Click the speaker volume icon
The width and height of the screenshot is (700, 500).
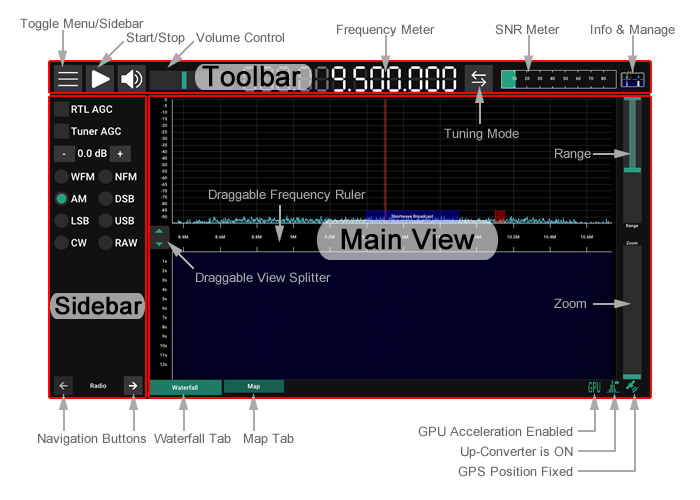(131, 78)
